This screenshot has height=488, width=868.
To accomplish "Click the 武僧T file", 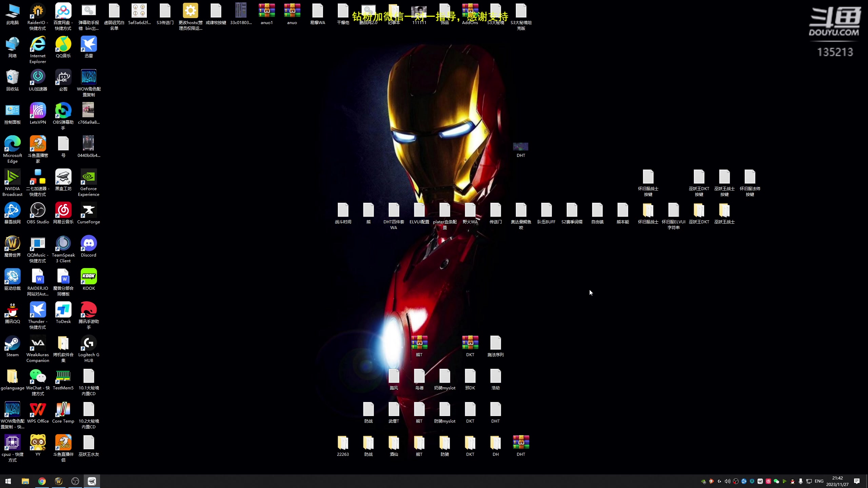I will (x=394, y=412).
